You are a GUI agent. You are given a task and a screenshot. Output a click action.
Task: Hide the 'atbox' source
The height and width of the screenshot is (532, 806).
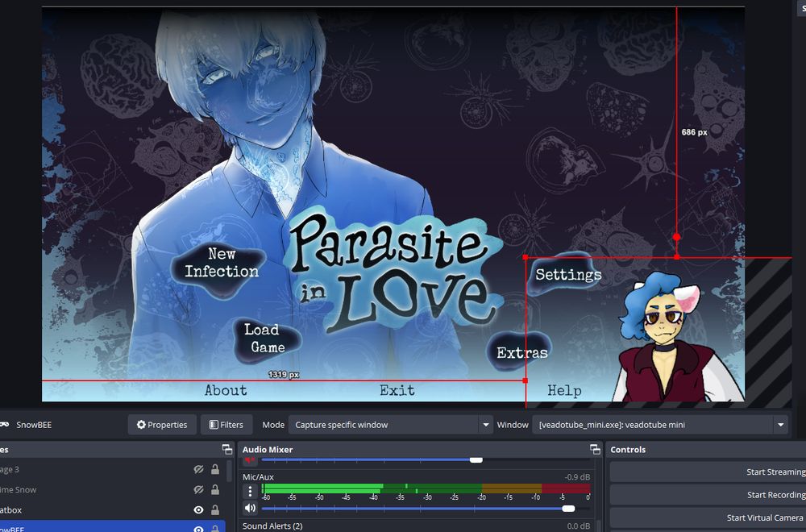click(x=198, y=510)
